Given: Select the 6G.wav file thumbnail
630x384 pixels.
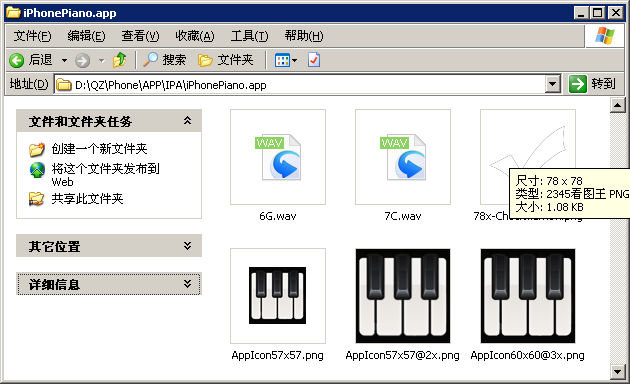Looking at the screenshot, I should 278,157.
